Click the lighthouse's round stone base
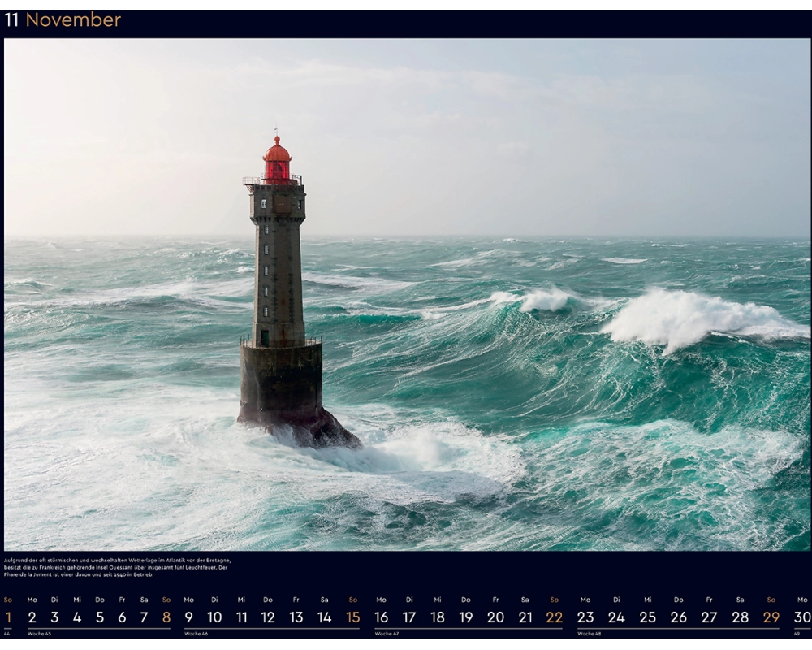Viewport: 812px width, 650px height. click(281, 380)
